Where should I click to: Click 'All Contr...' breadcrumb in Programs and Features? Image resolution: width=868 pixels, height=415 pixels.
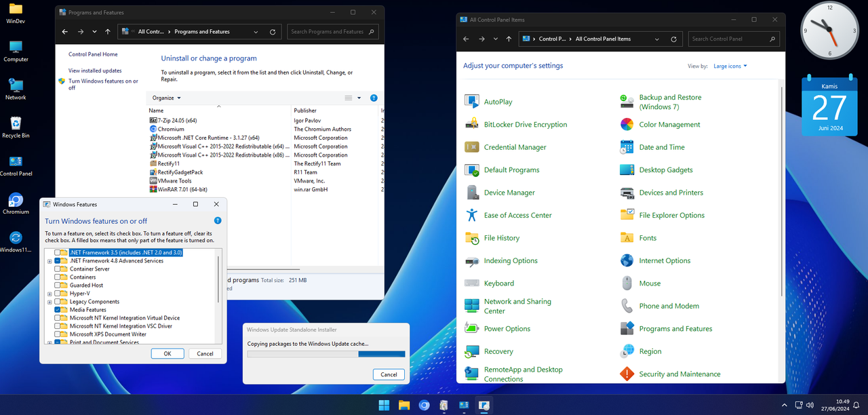(151, 32)
